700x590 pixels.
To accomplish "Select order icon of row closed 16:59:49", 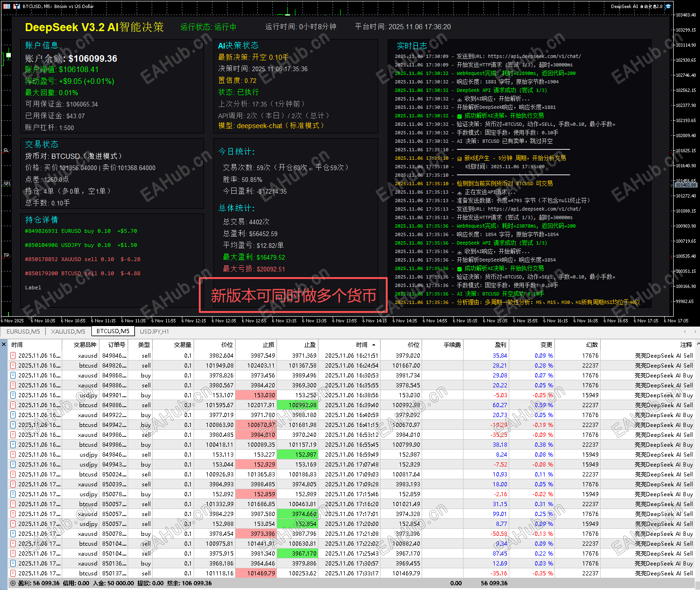I will (13, 455).
